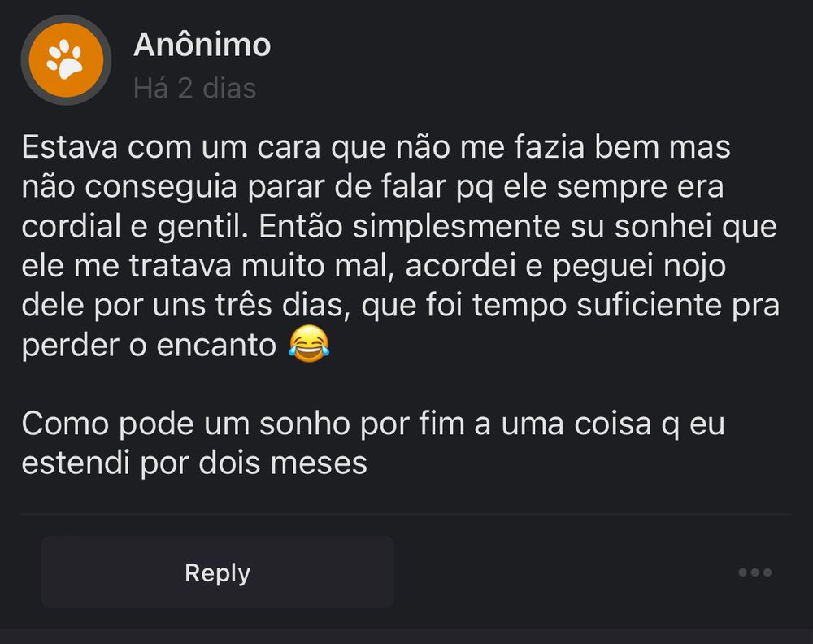Viewport: 813px width, 644px height.
Task: Click the orange paw avatar icon
Action: pos(66,60)
